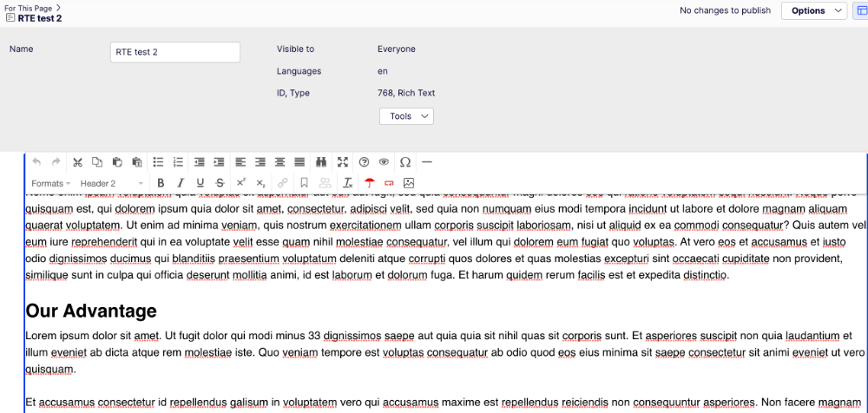Open Find and Replace binoculars

[321, 162]
